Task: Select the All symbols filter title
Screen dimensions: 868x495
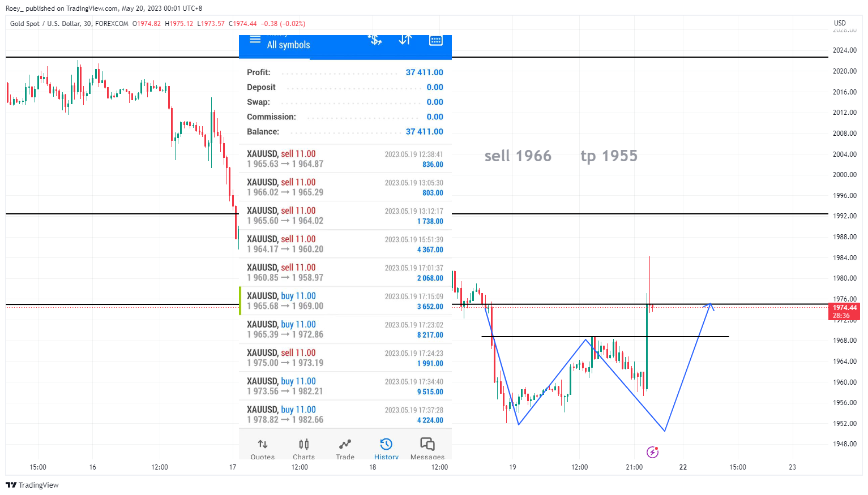Action: (289, 45)
